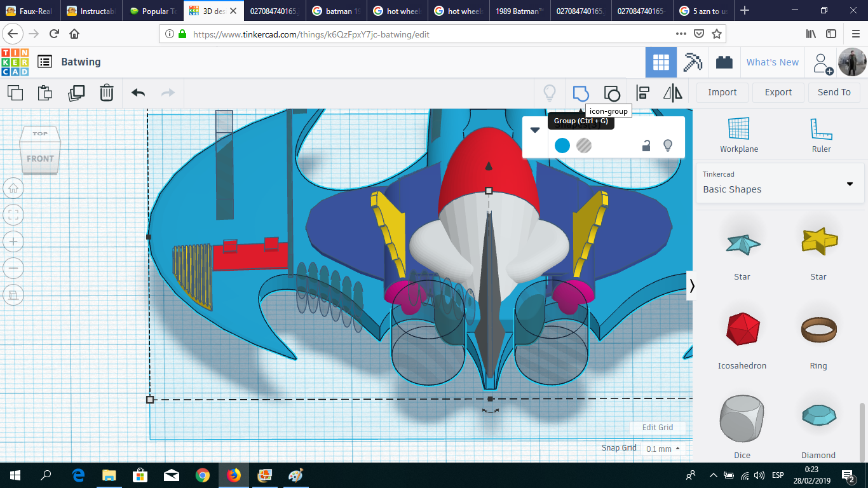Image resolution: width=868 pixels, height=488 pixels.
Task: Toggle the Show All lightbulb in toolbar
Action: [550, 93]
